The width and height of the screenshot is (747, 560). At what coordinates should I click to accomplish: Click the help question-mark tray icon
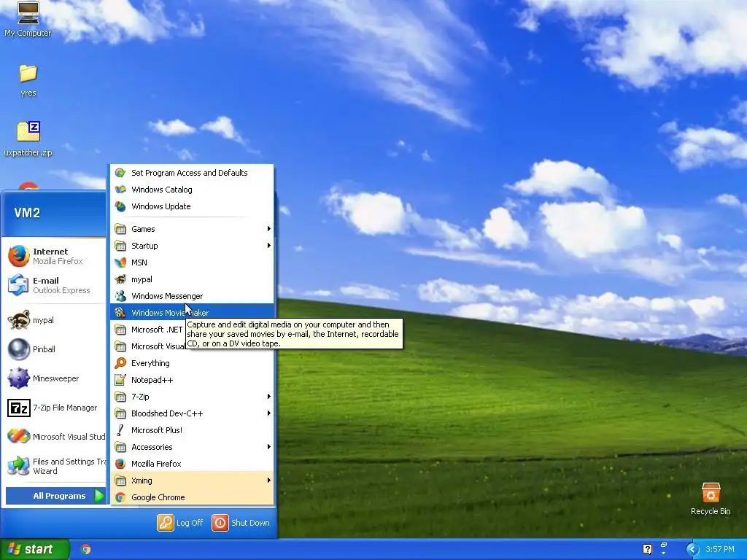pyautogui.click(x=647, y=550)
